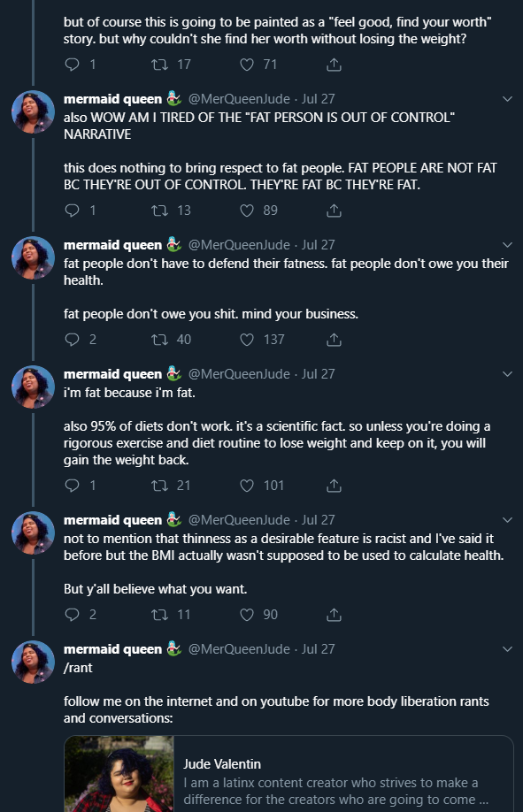Open the Jude Valentin link card
The height and width of the screenshot is (812, 523).
(x=288, y=774)
